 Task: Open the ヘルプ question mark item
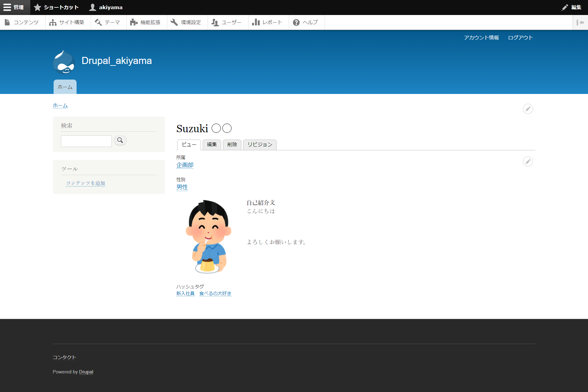(x=306, y=22)
